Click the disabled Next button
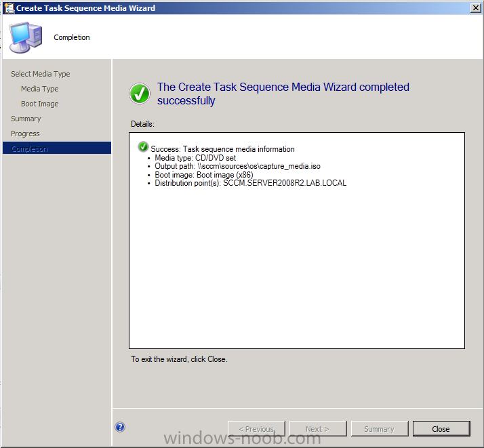484x448 pixels. (318, 429)
